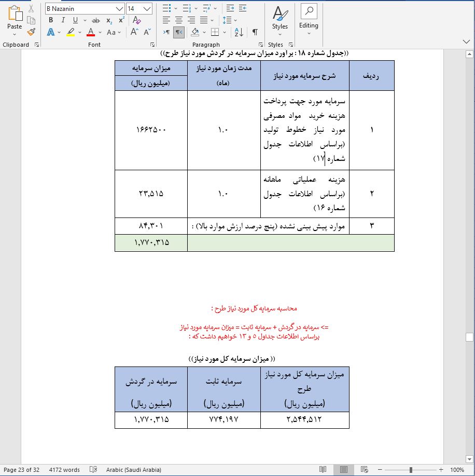Click the Clear All Formatting icon
The width and height of the screenshot is (475, 476).
(136, 20)
